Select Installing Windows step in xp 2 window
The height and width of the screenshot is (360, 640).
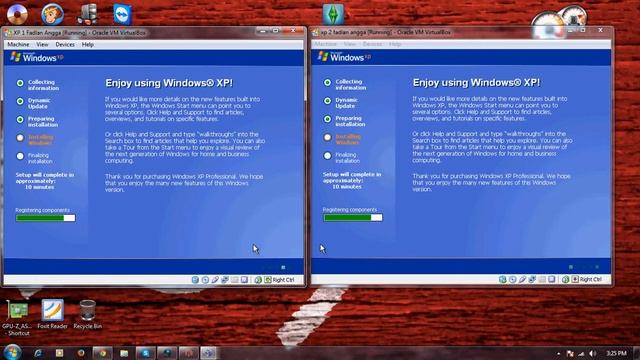tap(342, 140)
